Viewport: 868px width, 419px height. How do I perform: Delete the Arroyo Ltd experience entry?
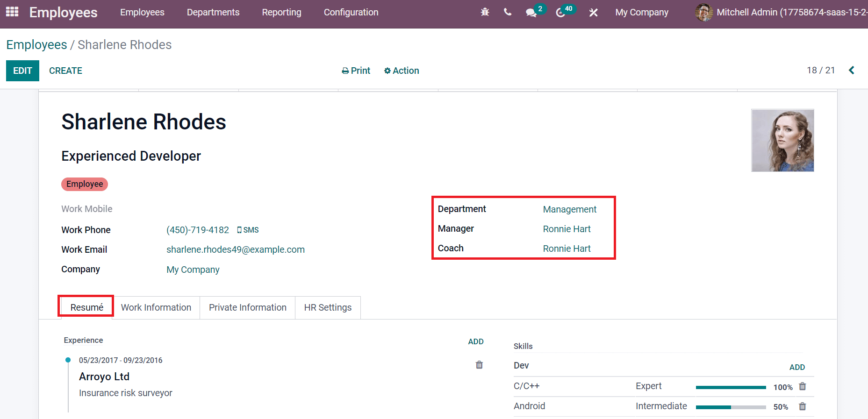coord(479,365)
